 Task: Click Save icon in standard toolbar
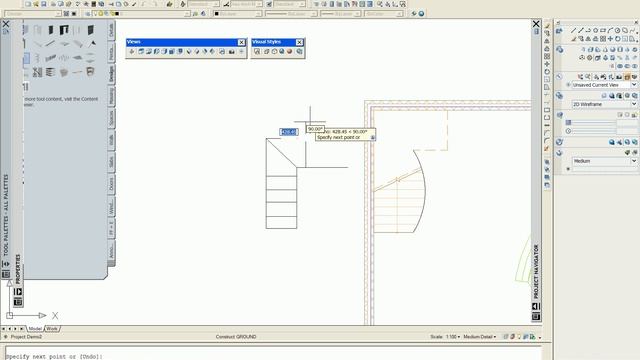tap(44, 4)
